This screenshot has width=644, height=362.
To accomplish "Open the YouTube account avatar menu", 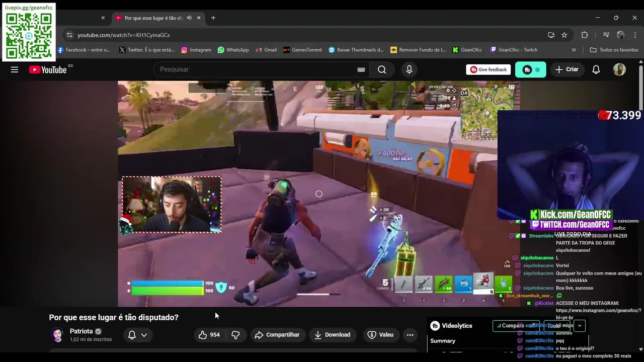I will (619, 69).
